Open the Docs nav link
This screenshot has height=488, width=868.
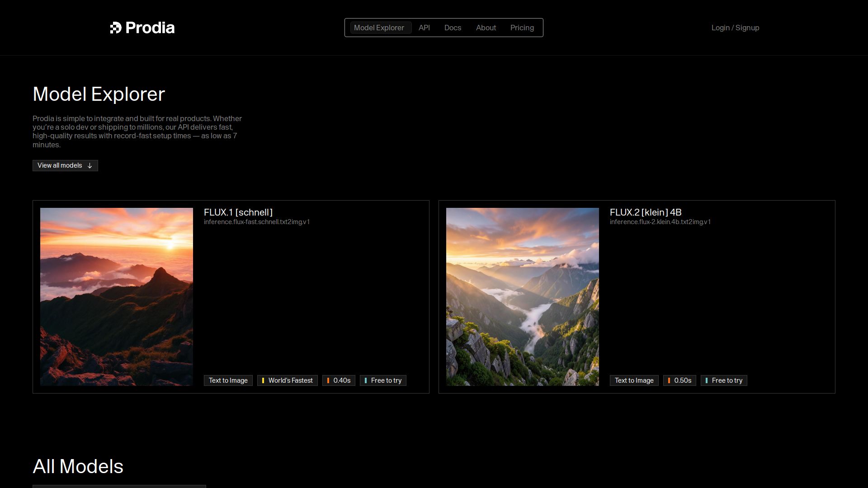tap(453, 28)
